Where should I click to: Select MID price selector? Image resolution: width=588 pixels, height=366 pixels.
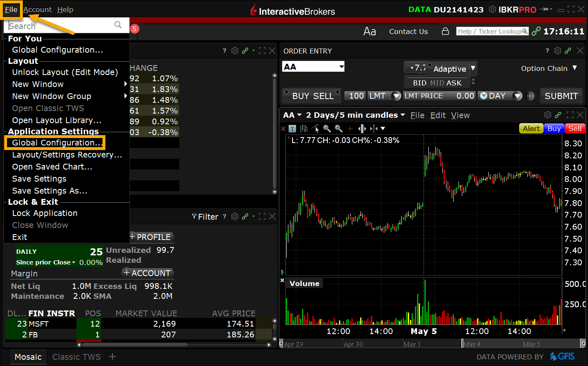pyautogui.click(x=437, y=83)
